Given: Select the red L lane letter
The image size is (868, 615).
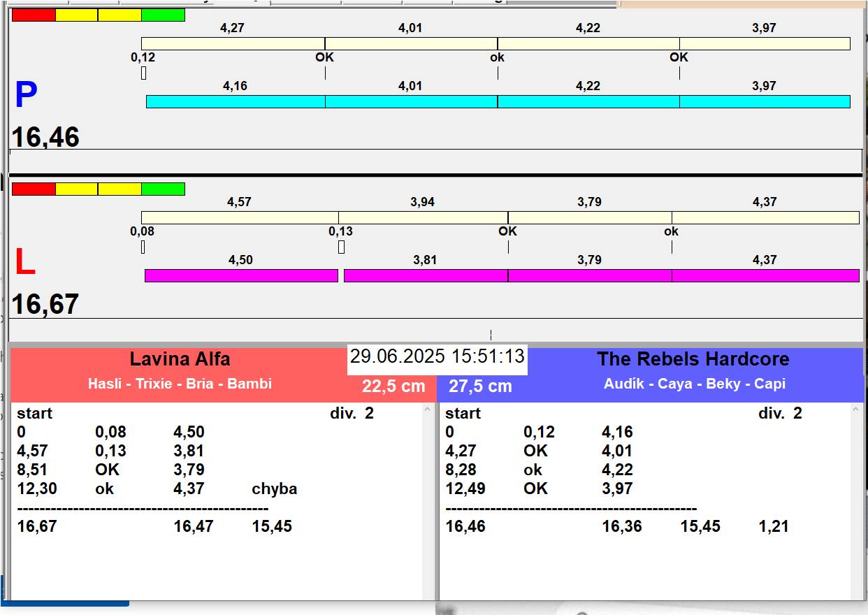Looking at the screenshot, I should tap(25, 263).
